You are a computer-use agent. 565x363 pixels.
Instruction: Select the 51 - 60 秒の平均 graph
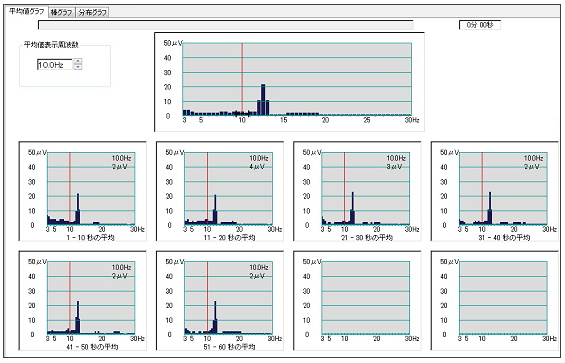click(x=220, y=301)
